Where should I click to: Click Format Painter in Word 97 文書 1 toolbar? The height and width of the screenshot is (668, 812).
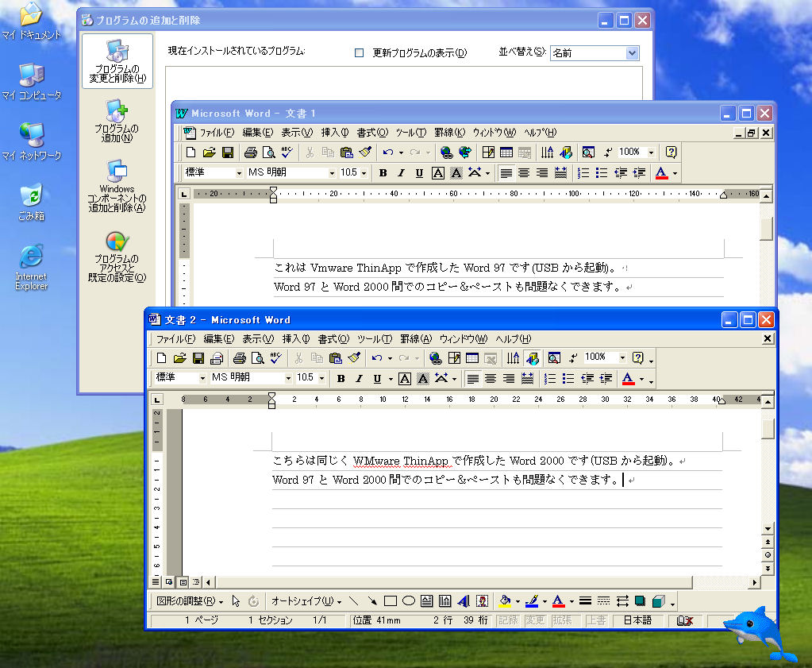tap(365, 153)
